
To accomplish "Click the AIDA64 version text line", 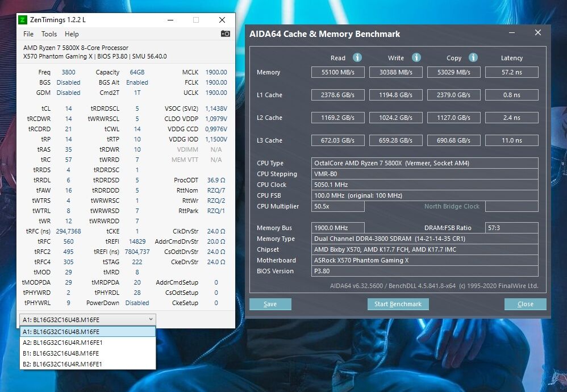I will [x=434, y=286].
